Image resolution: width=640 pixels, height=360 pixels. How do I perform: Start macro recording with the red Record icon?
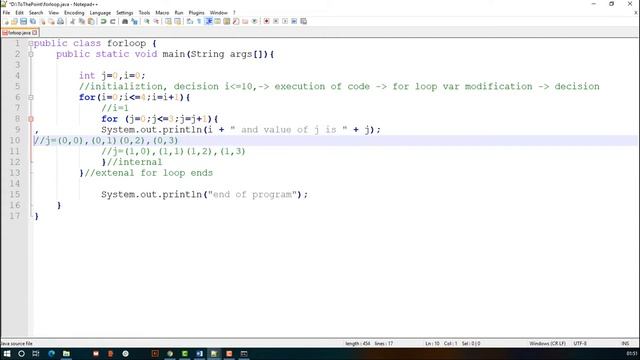(267, 21)
